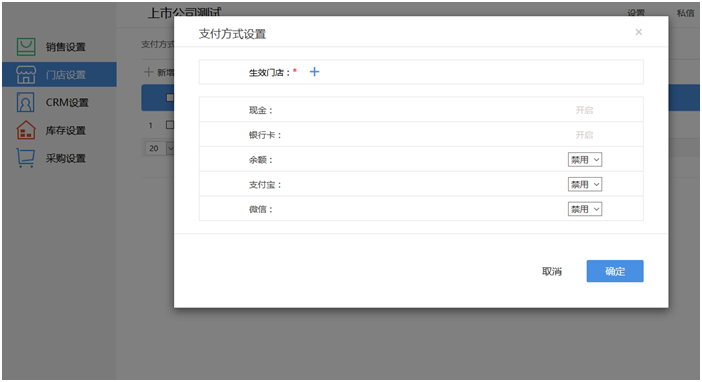Click the 销售设置 shopping bag icon
Image resolution: width=702 pixels, height=382 pixels.
tap(26, 47)
